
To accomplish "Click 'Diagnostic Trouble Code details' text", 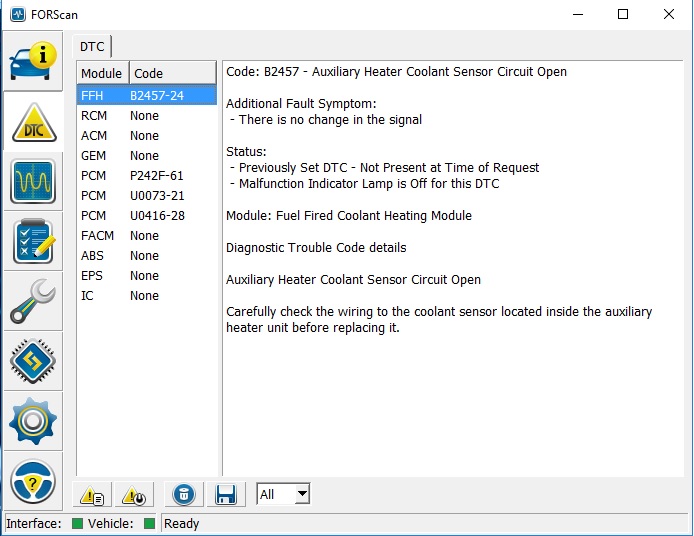I will pos(316,247).
